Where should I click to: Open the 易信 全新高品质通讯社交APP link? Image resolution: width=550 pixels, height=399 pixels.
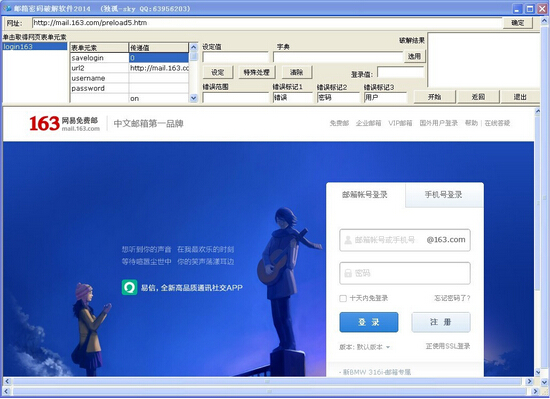click(192, 288)
